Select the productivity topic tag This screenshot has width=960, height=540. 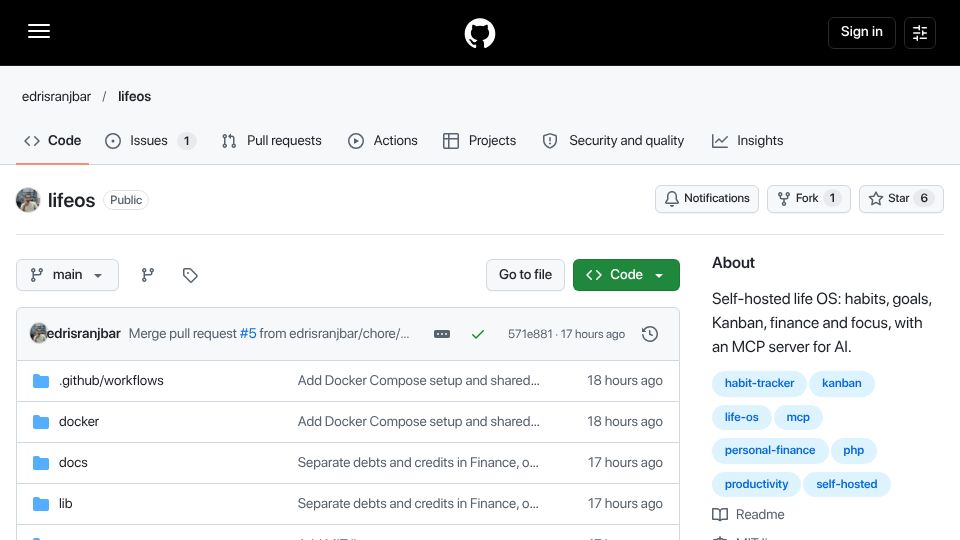click(756, 484)
